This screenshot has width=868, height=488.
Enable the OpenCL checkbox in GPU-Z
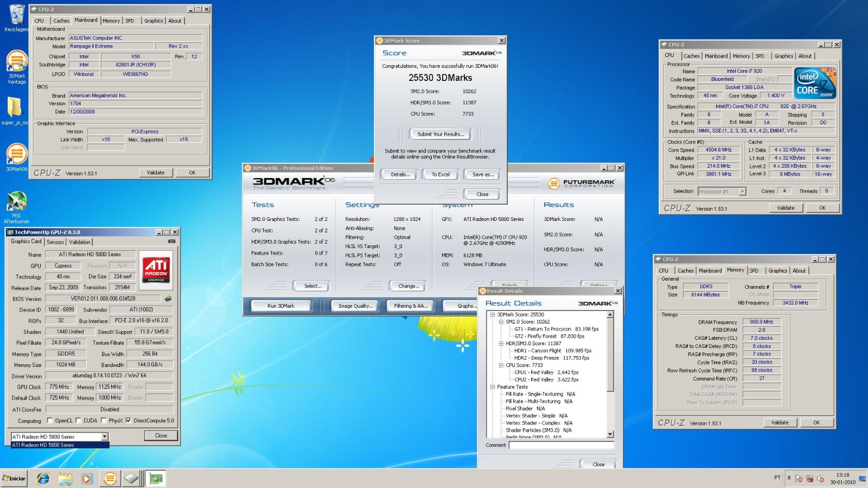pyautogui.click(x=50, y=420)
